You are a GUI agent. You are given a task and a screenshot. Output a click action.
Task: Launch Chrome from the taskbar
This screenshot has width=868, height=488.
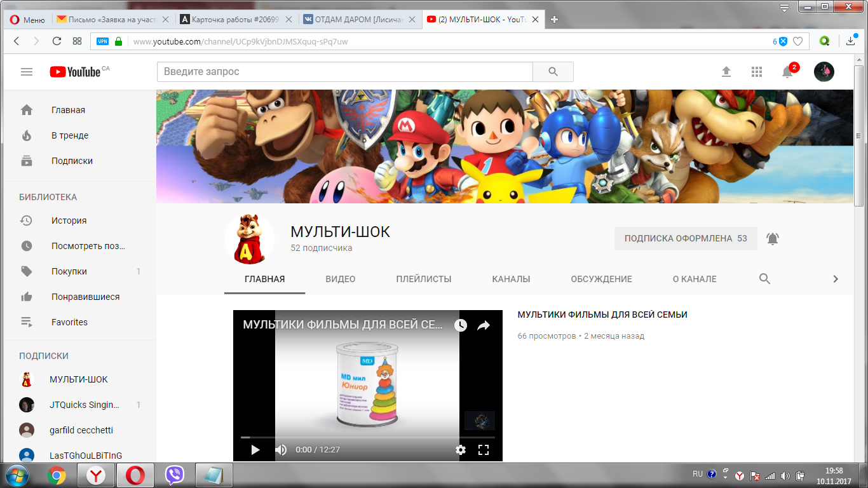(x=57, y=475)
